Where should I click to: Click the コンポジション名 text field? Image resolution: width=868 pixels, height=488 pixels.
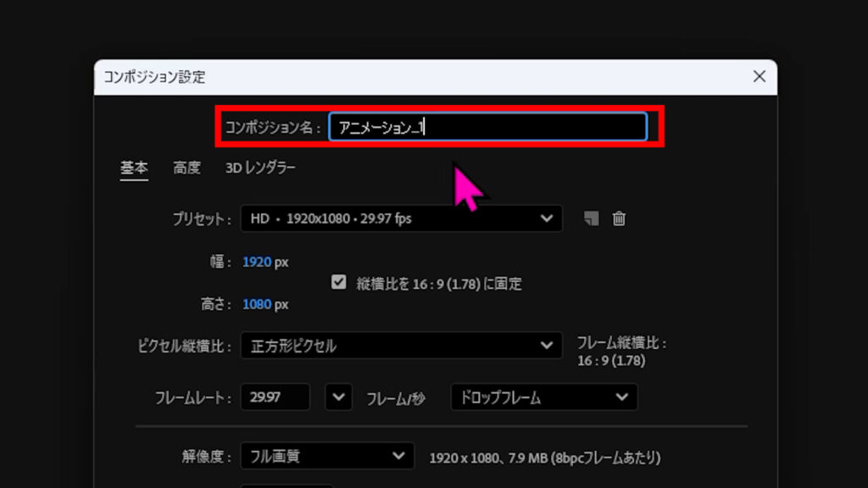click(487, 127)
